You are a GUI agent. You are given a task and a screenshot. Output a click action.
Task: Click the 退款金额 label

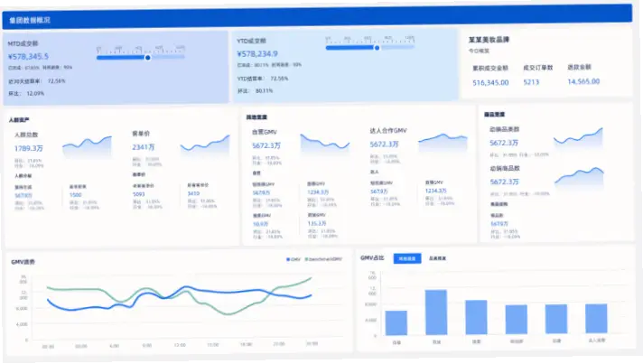(579, 67)
